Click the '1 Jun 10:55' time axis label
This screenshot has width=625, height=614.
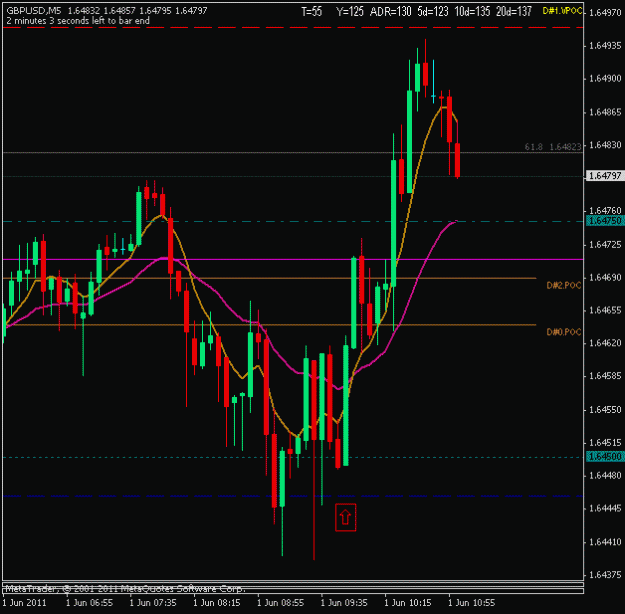pos(472,602)
